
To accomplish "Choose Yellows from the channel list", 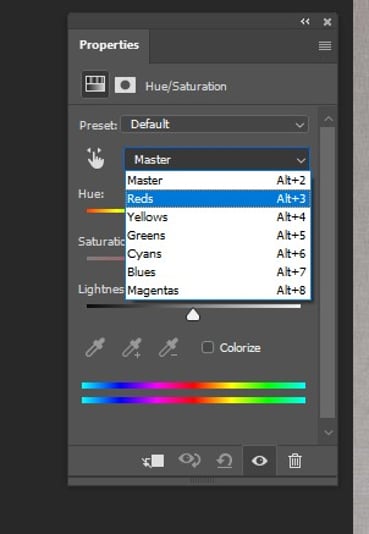I will pyautogui.click(x=218, y=217).
